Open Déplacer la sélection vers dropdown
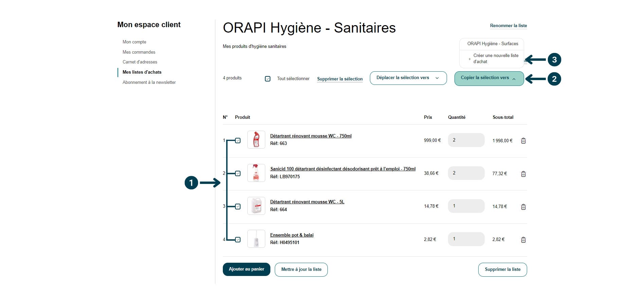644x297 pixels. click(x=408, y=78)
